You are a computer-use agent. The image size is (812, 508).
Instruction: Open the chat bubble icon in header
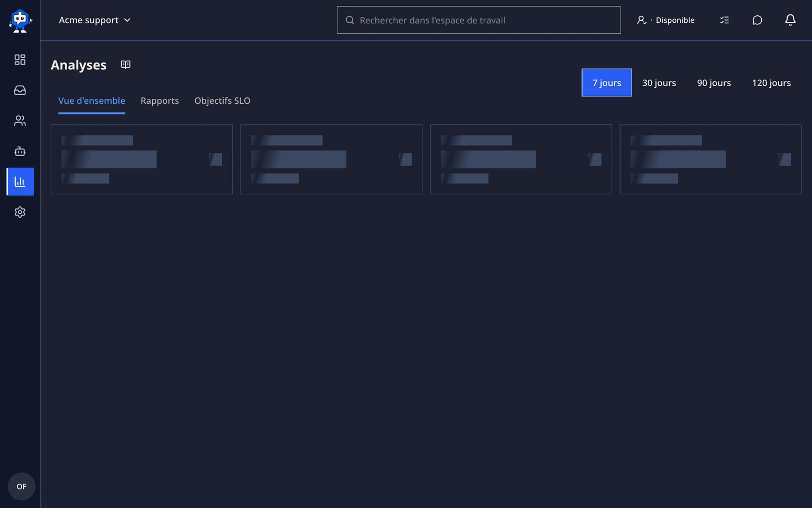click(758, 20)
